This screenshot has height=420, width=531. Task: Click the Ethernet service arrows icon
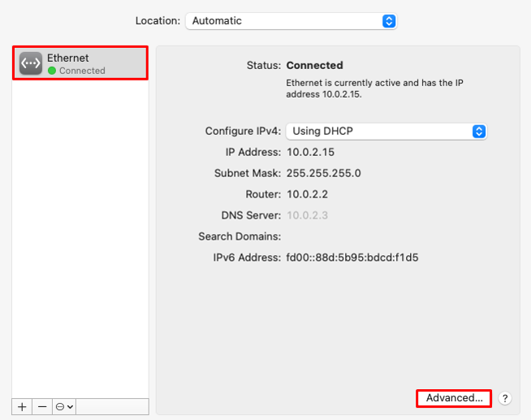pos(31,63)
